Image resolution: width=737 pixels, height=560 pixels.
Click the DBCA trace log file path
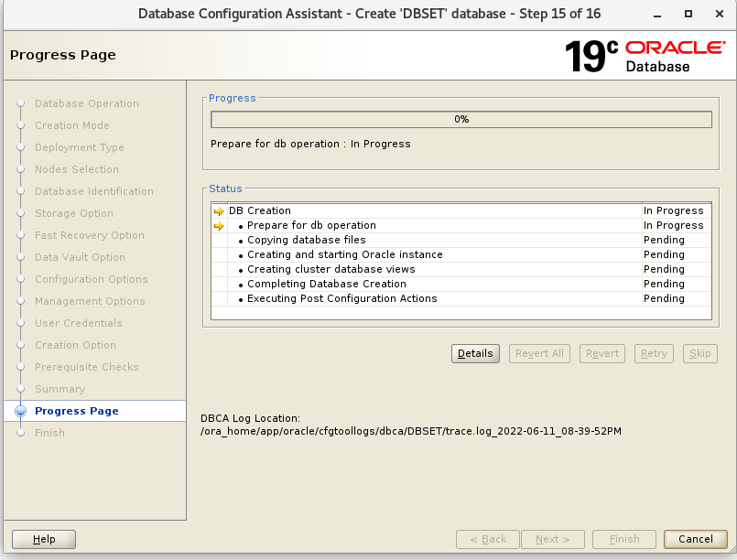[x=411, y=431]
